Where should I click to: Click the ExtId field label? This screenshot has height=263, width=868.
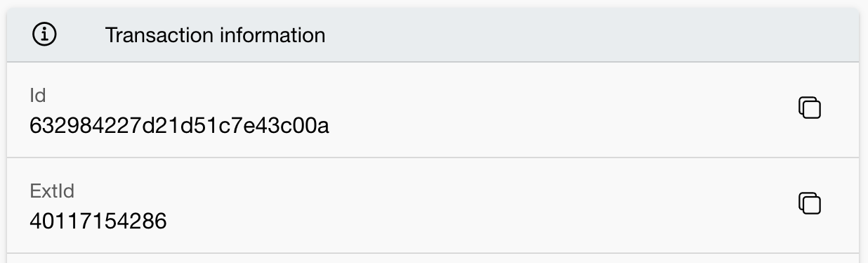[x=52, y=191]
